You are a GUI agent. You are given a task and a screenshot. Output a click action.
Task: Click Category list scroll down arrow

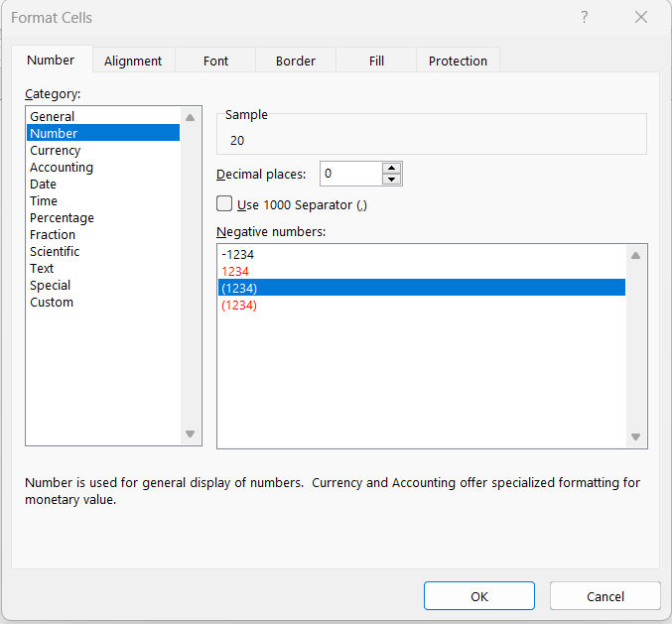pos(191,434)
